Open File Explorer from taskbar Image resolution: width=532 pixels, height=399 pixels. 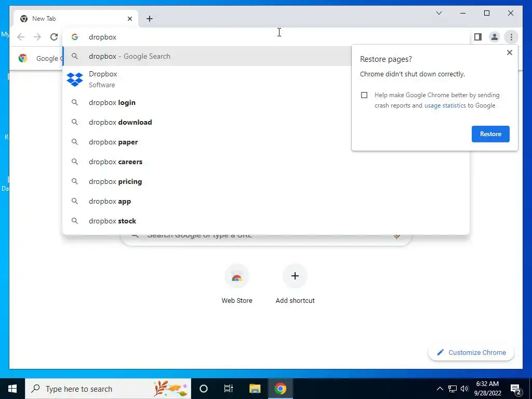(255, 389)
